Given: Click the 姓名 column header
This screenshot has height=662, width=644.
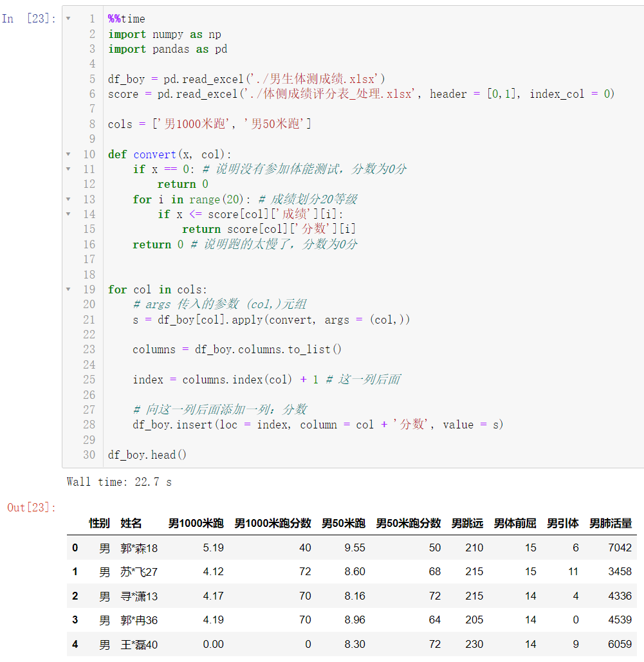Looking at the screenshot, I should [131, 524].
